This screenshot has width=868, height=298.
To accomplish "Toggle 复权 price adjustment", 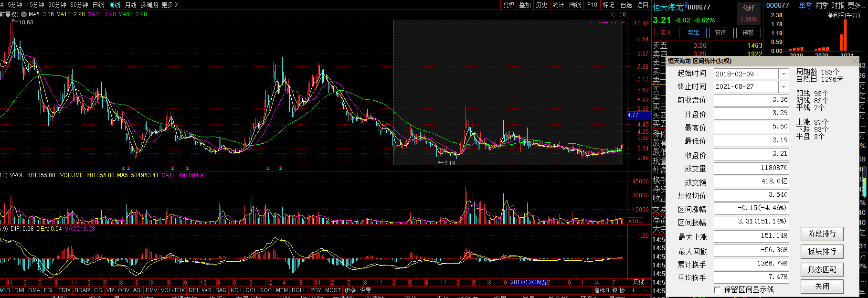I will [509, 5].
